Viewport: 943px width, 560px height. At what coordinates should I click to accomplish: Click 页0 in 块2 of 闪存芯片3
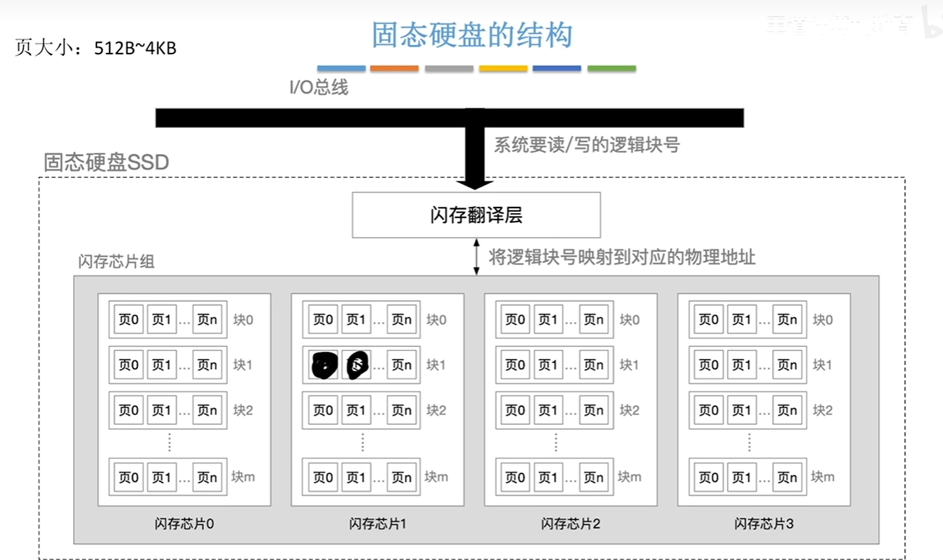[x=709, y=410]
